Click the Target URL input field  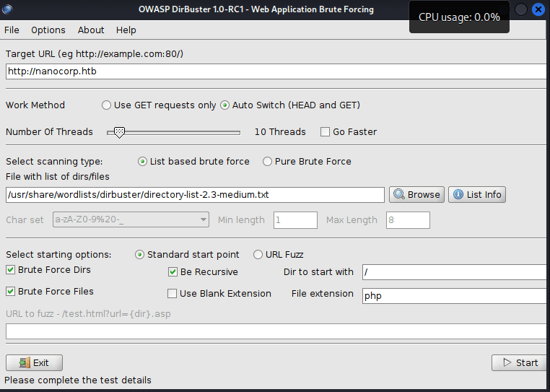tap(274, 71)
